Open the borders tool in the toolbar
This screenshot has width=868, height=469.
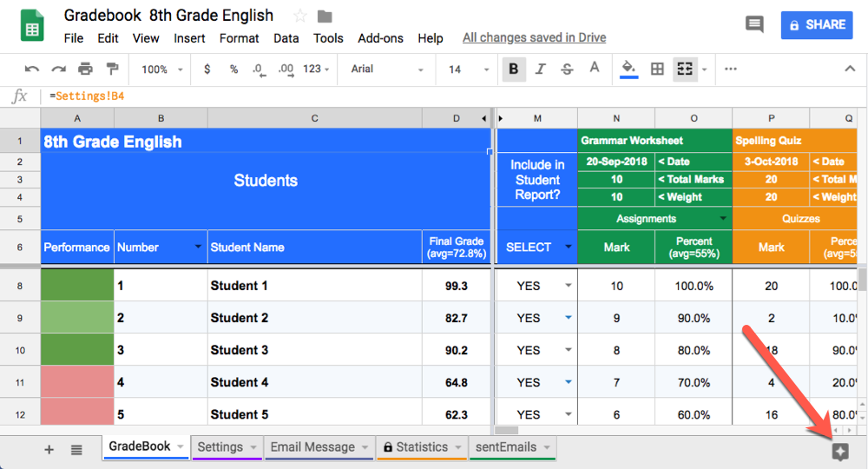(x=658, y=69)
